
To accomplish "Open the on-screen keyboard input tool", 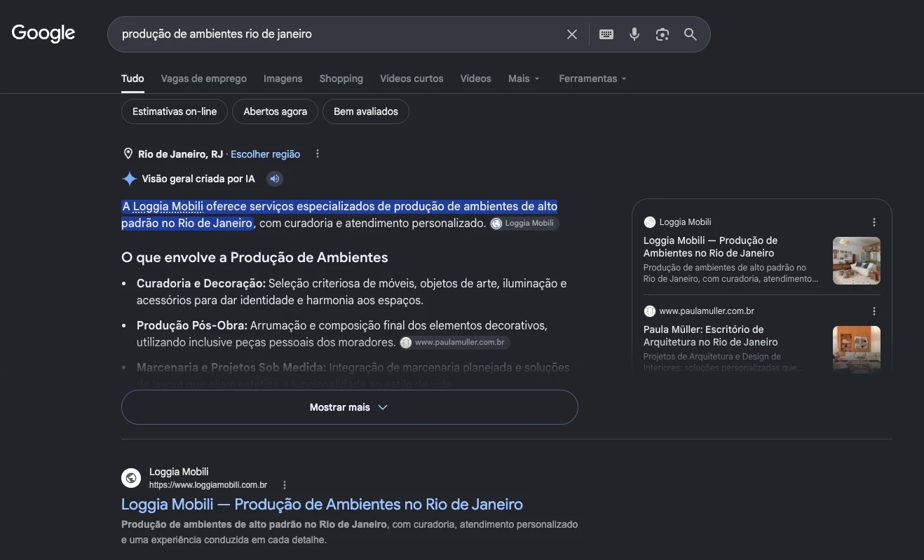I will 606,34.
